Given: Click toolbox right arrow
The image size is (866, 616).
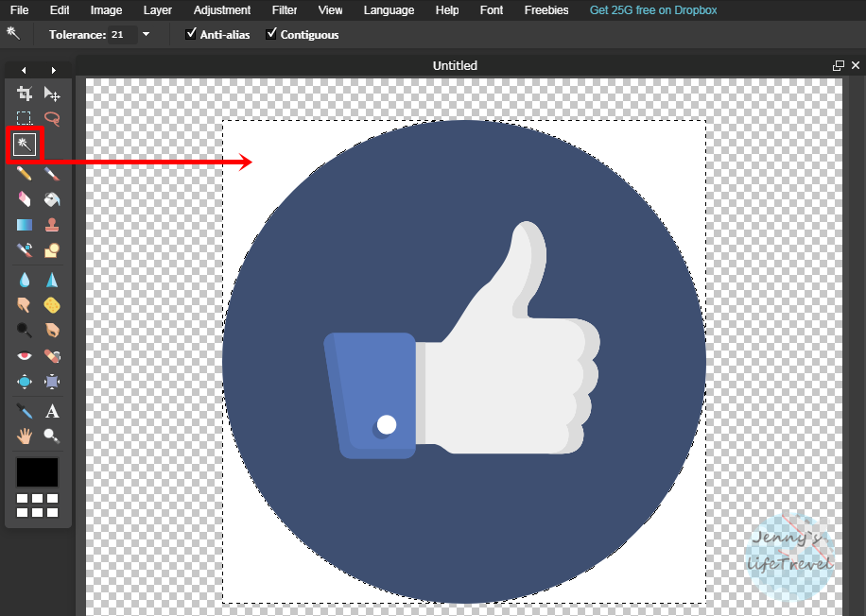Looking at the screenshot, I should 53,70.
